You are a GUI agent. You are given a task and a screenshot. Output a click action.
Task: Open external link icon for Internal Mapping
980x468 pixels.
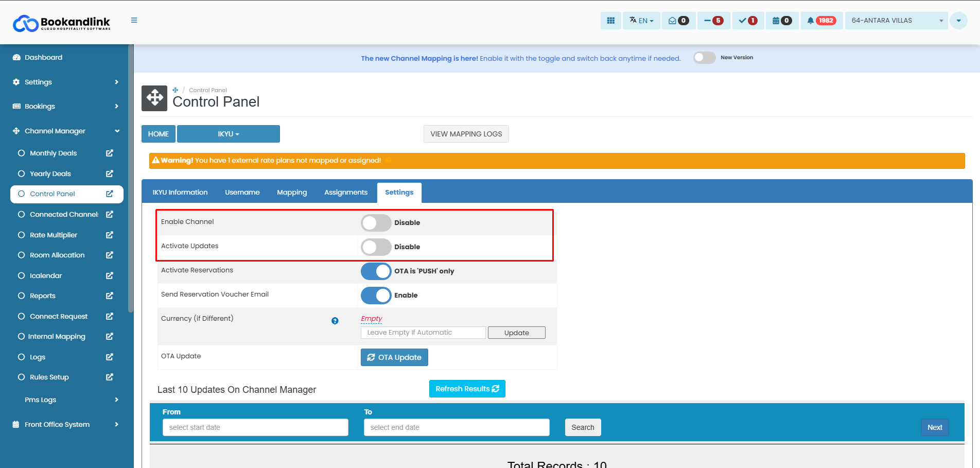coord(110,336)
